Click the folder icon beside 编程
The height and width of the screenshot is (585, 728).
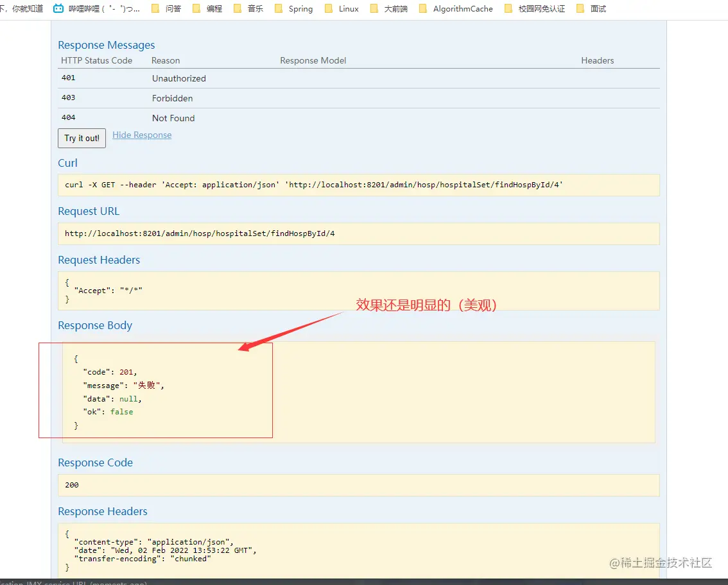coord(196,8)
